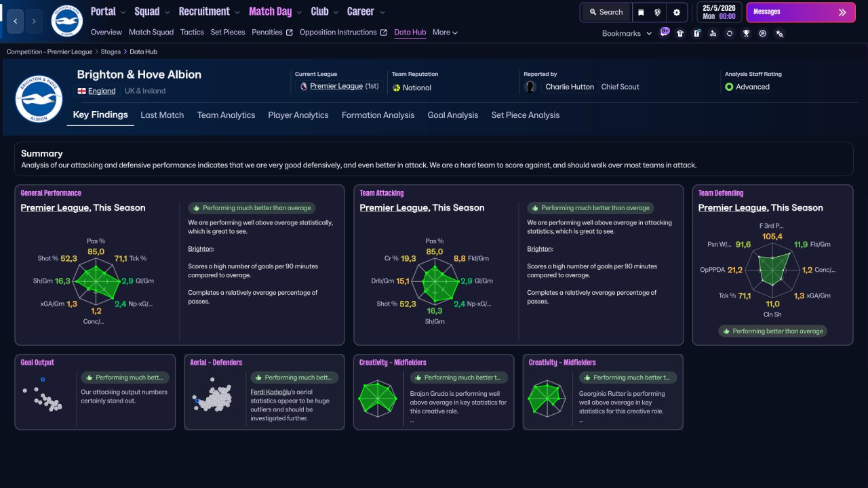Screen dimensions: 868x488
Task: Click the large Brighton crest in the header
Action: pos(39,98)
